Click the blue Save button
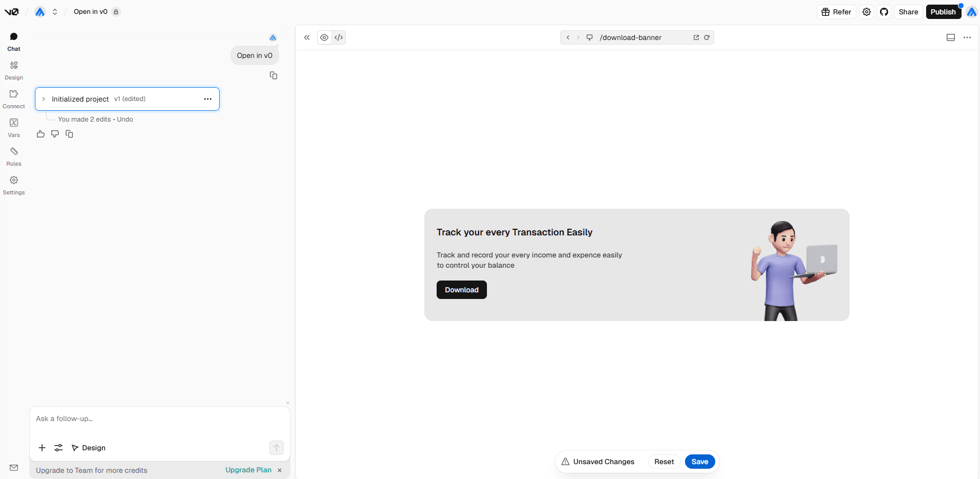This screenshot has width=980, height=479. tap(699, 462)
